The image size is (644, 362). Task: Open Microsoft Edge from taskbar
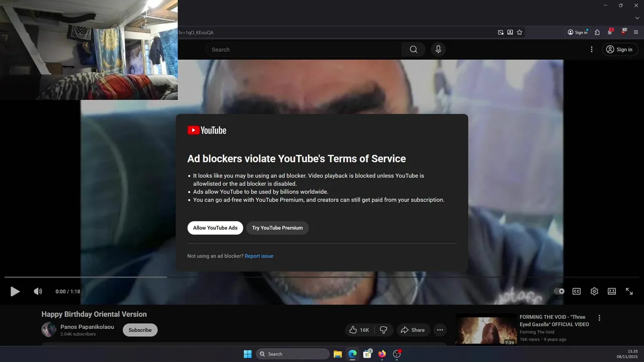coord(353,354)
